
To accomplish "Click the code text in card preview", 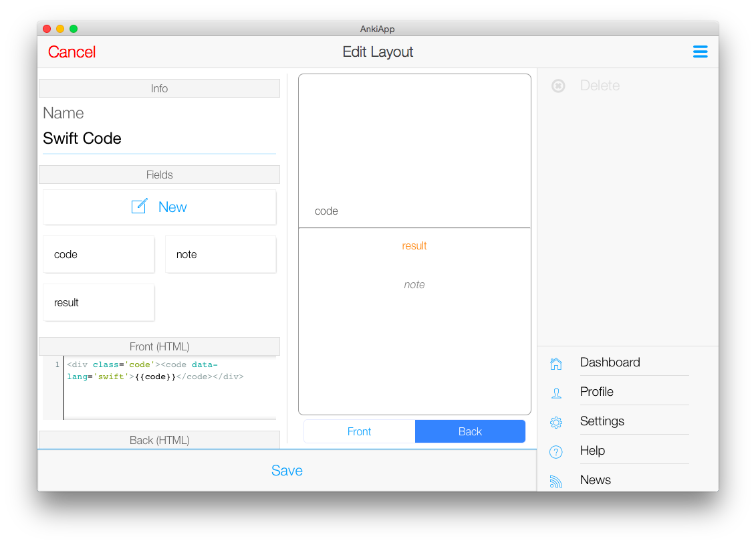I will coord(326,211).
